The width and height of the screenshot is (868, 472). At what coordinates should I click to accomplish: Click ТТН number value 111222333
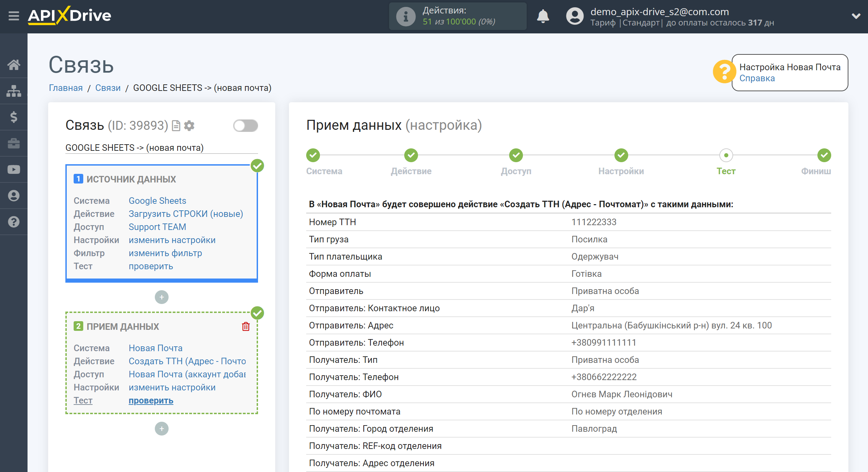(594, 222)
